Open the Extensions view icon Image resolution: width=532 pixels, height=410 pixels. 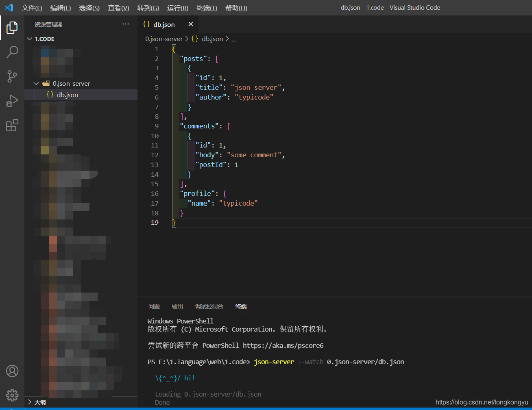(12, 125)
